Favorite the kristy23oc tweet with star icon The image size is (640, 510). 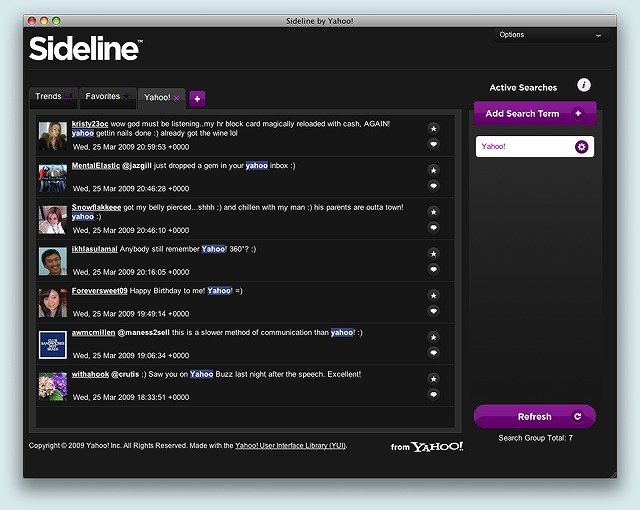click(x=433, y=129)
